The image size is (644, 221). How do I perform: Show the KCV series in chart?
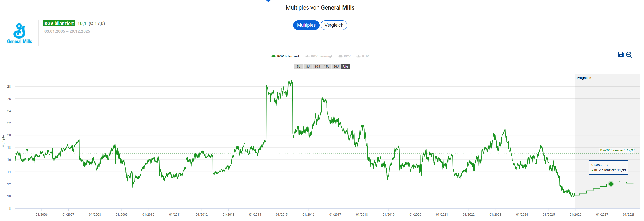click(344, 56)
